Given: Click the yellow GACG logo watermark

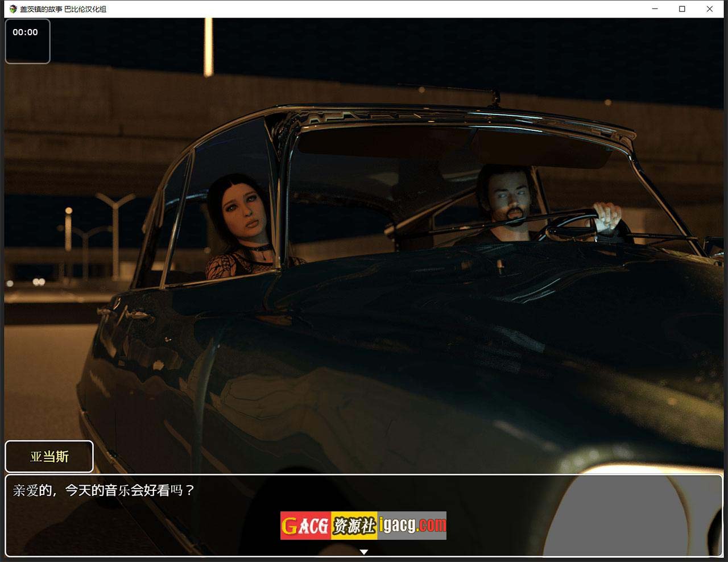Looking at the screenshot, I should click(x=305, y=526).
